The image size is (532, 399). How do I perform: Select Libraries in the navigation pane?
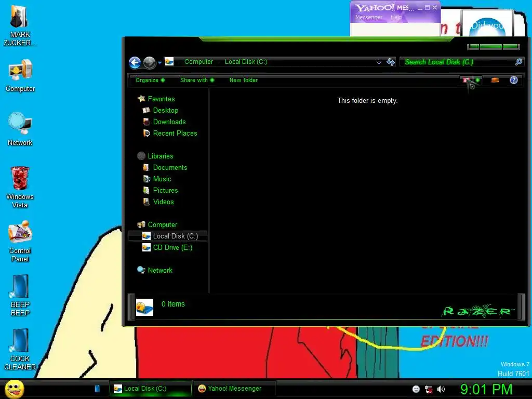[x=161, y=156]
